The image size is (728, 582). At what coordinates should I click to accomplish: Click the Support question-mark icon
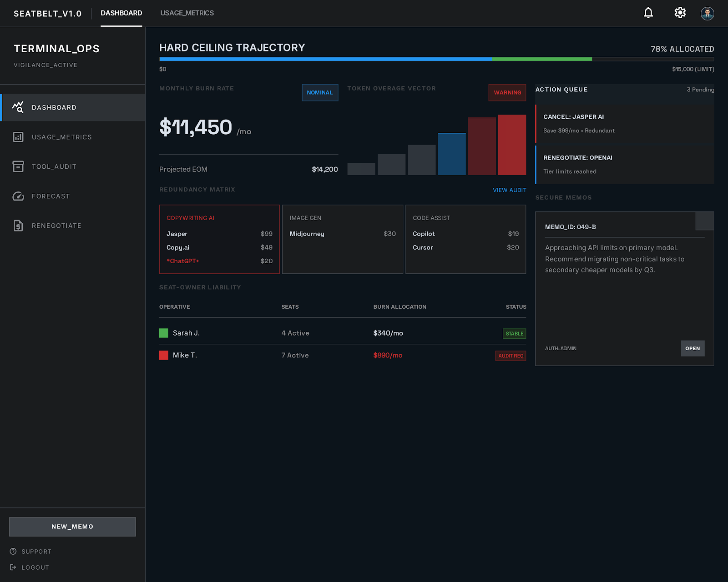coord(14,551)
